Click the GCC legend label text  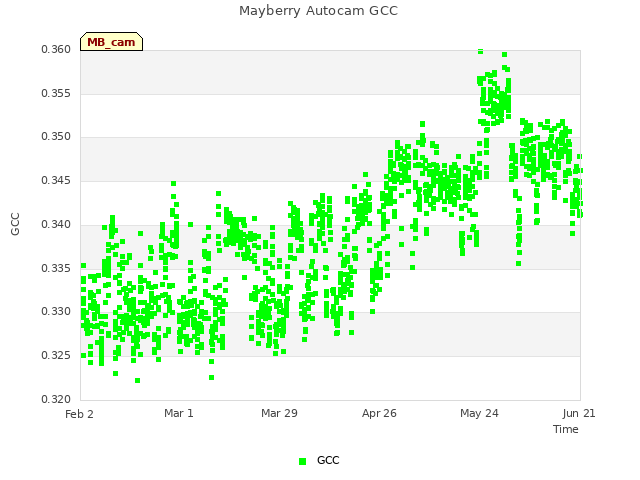pyautogui.click(x=328, y=460)
